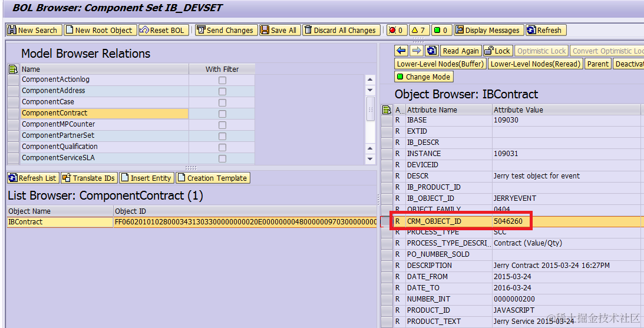
Task: Select the ComponentServiceSLA relation
Action: [104, 158]
